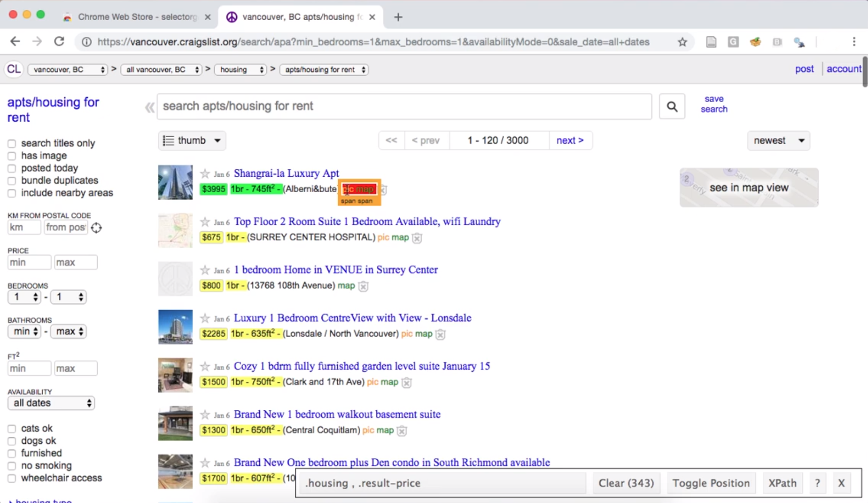Tick the 'cats ok' checkbox
868x503 pixels.
click(x=12, y=429)
